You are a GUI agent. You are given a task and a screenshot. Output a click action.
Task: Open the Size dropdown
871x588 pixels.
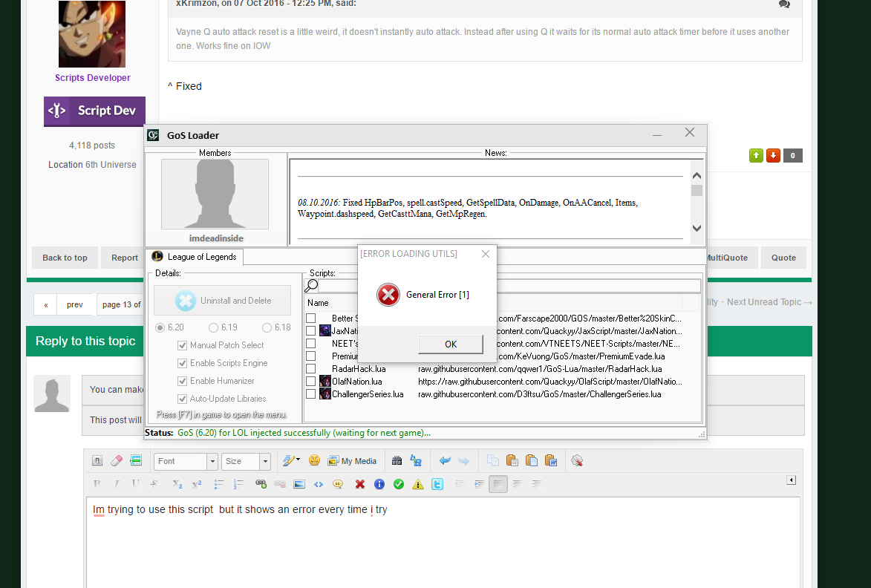(x=246, y=461)
